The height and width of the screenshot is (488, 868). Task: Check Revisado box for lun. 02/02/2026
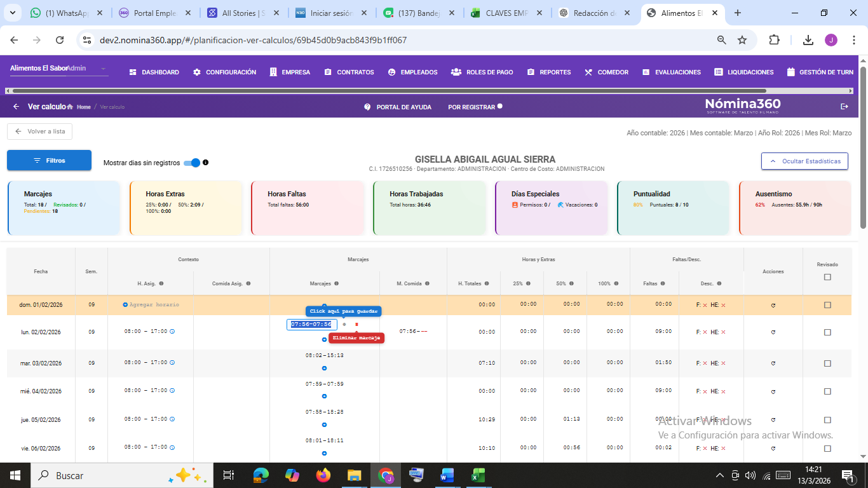tap(827, 332)
